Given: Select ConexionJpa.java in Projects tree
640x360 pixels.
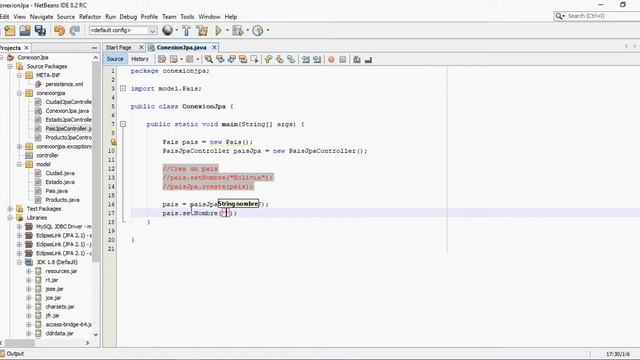Looking at the screenshot, I should tap(67, 111).
